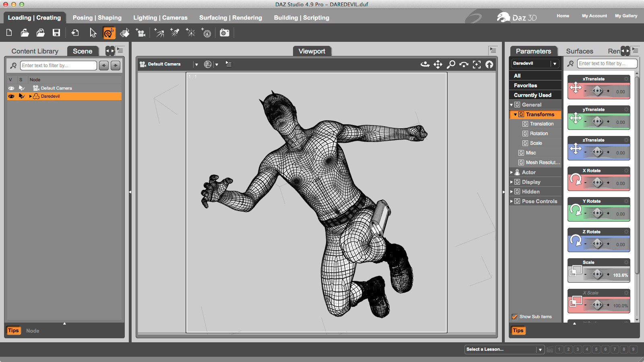644x362 pixels.
Task: Click the draw style sphere icon
Action: pyautogui.click(x=208, y=64)
